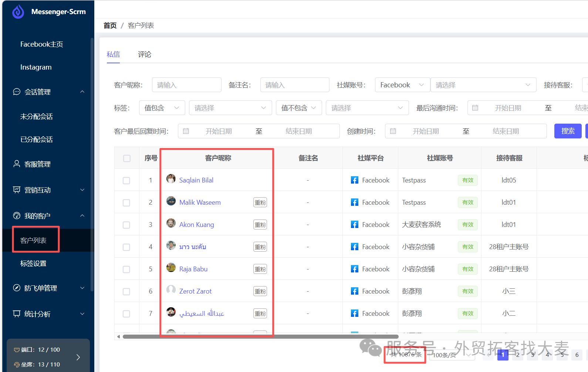Click Facebook icon in row 7
The width and height of the screenshot is (588, 372).
(354, 314)
